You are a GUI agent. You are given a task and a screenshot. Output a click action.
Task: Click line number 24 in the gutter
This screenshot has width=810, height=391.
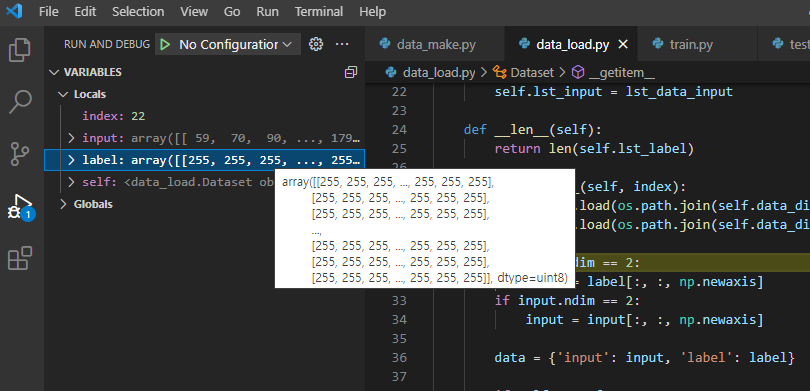pos(400,129)
